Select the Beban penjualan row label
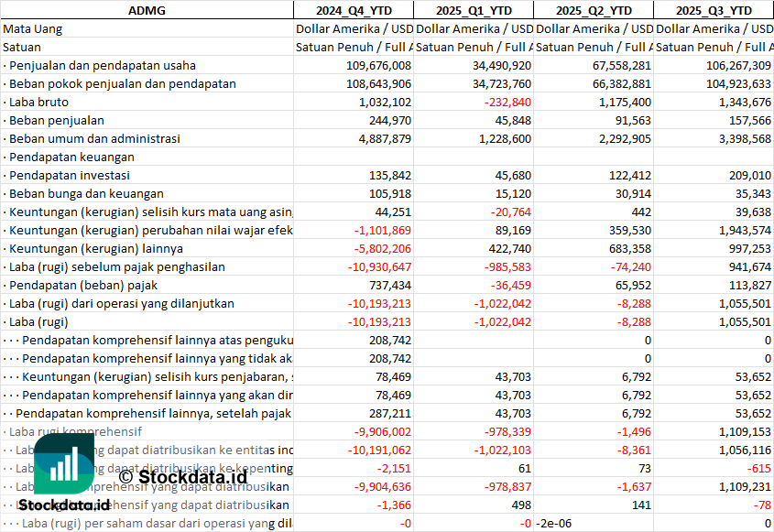Screen dimensions: 774x532 pyautogui.click(x=56, y=121)
